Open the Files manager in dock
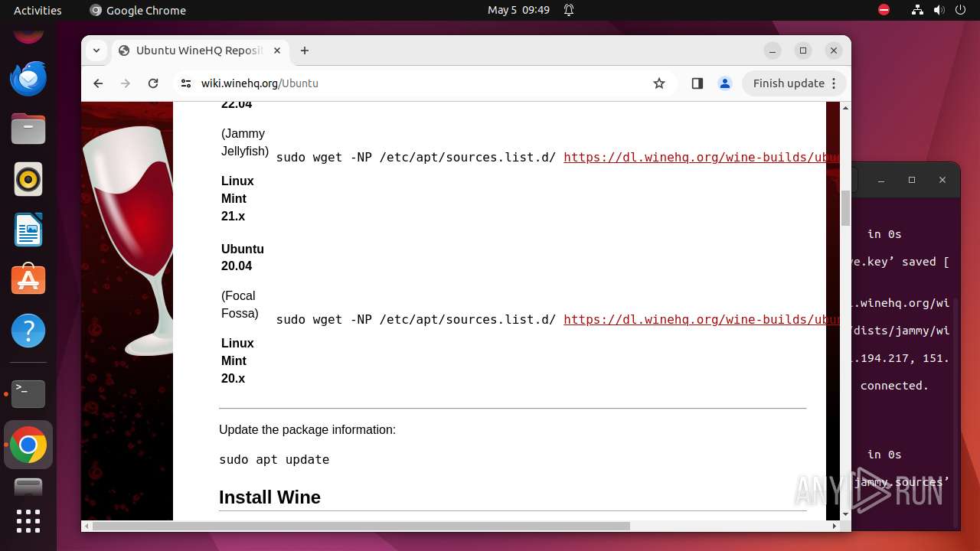Image resolution: width=980 pixels, height=551 pixels. tap(28, 129)
